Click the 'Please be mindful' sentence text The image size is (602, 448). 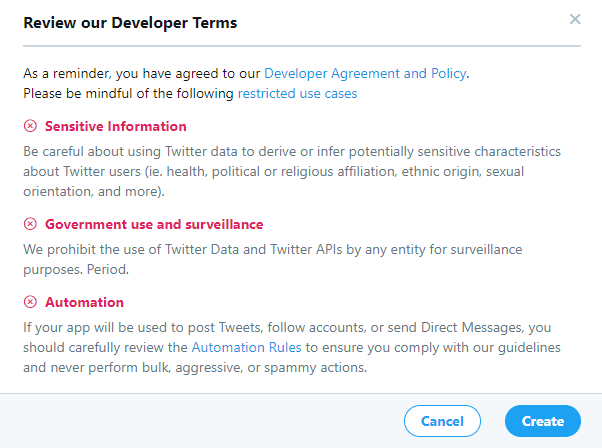click(x=128, y=93)
